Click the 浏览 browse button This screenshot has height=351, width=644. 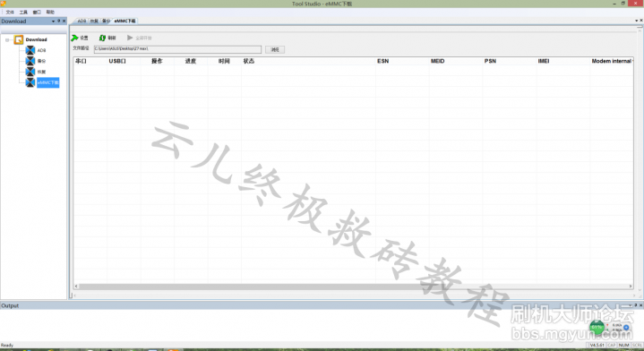click(x=275, y=49)
